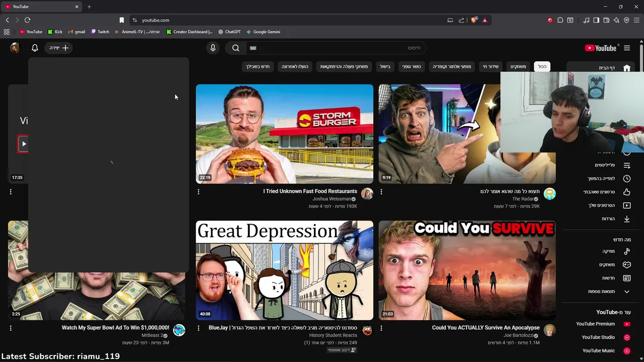Open Creator Dashboard bookmark
Viewport: 644px width, 362px height.
(x=189, y=32)
